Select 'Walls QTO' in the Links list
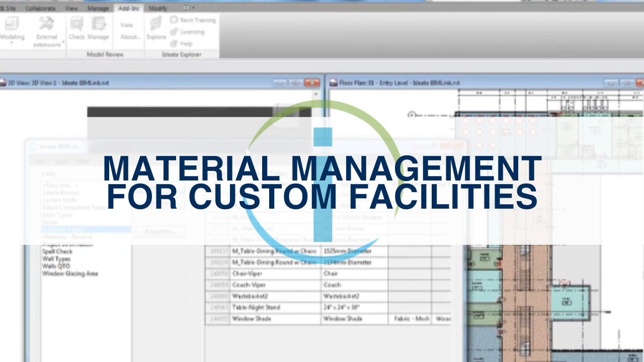The image size is (644, 362). coord(56,266)
